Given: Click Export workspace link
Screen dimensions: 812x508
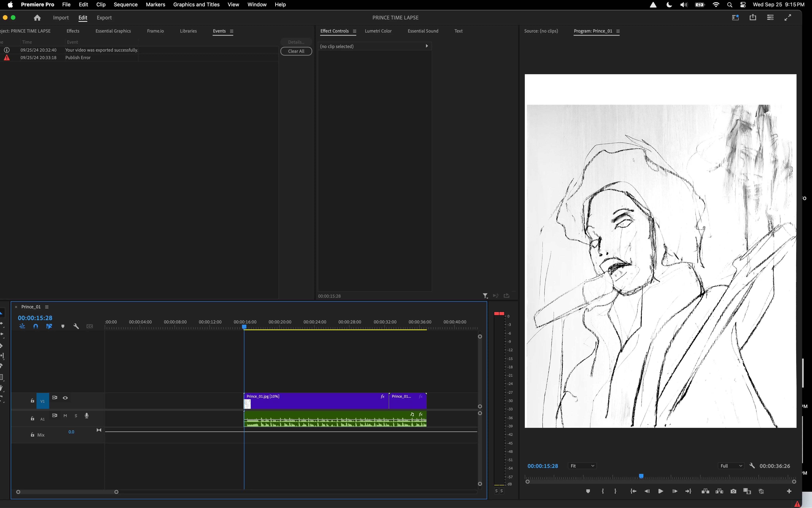Looking at the screenshot, I should tap(104, 18).
